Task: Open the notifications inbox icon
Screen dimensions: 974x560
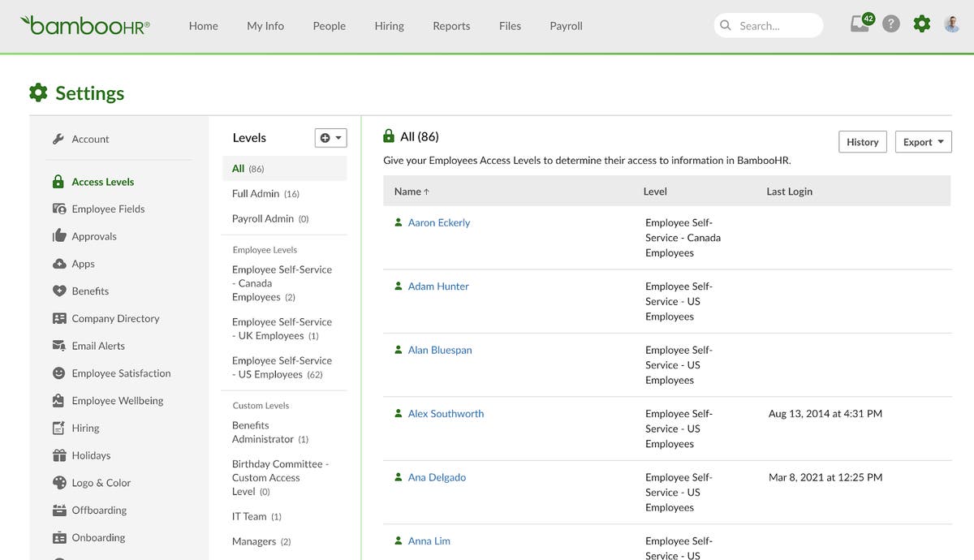Action: click(x=860, y=24)
